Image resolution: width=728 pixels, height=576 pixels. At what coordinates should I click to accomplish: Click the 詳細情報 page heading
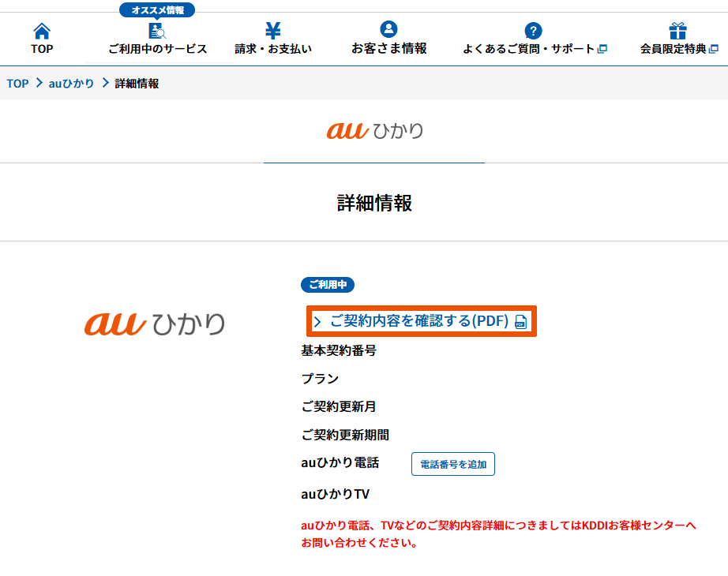click(x=374, y=203)
